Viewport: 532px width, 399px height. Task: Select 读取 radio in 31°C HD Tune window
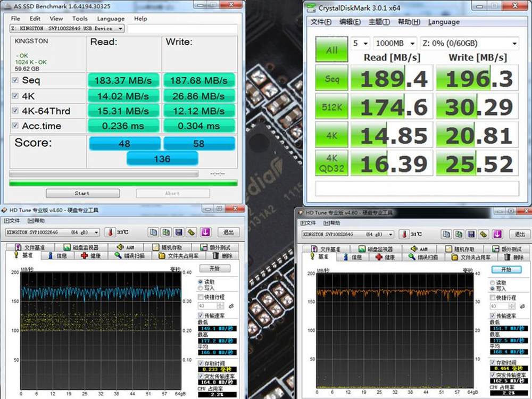pyautogui.click(x=492, y=282)
